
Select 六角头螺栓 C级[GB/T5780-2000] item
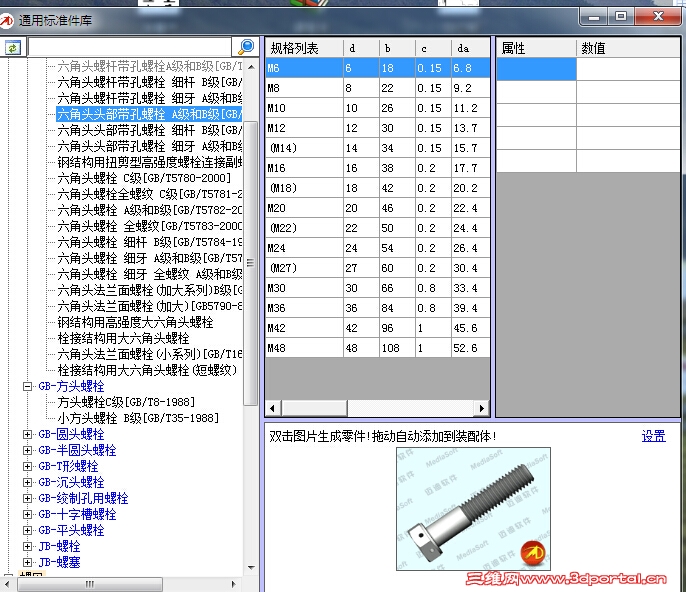pyautogui.click(x=144, y=178)
